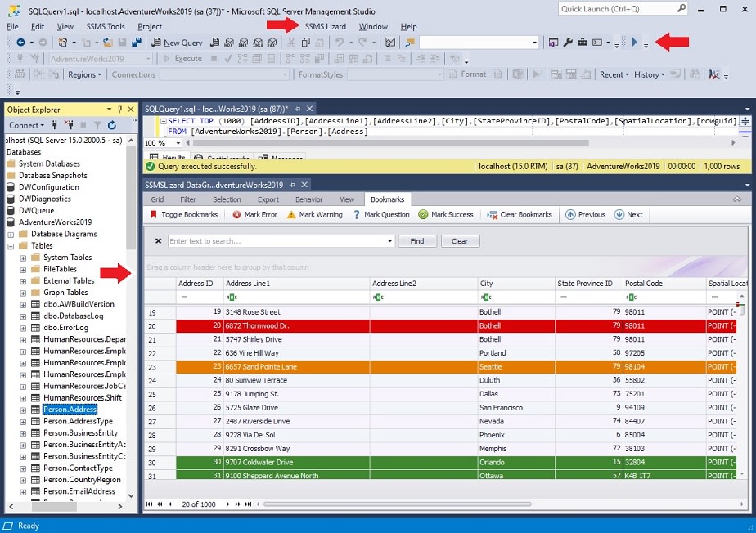Image resolution: width=756 pixels, height=533 pixels.
Task: Switch to the Export ribbon tab
Action: [268, 199]
